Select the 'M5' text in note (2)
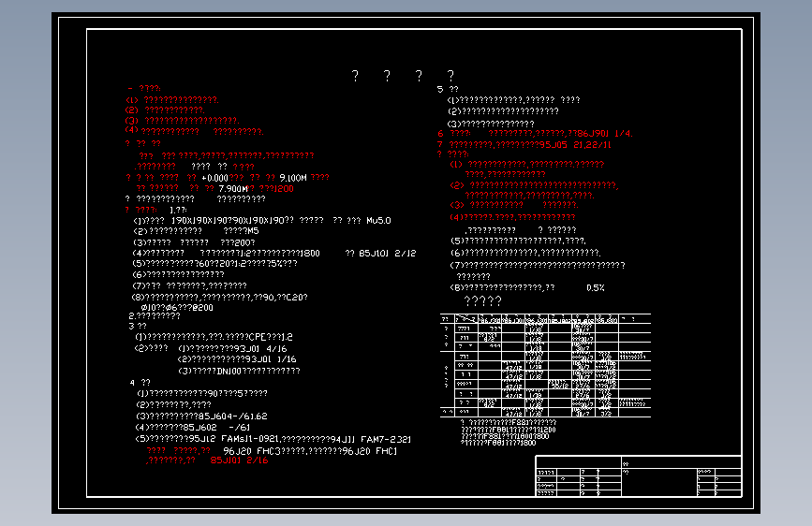 [253, 231]
